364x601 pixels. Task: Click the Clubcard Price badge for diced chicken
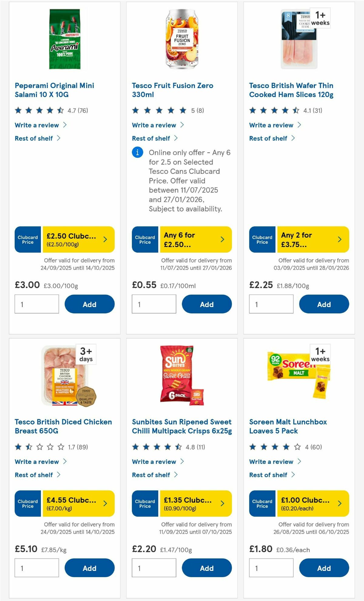coord(27,504)
